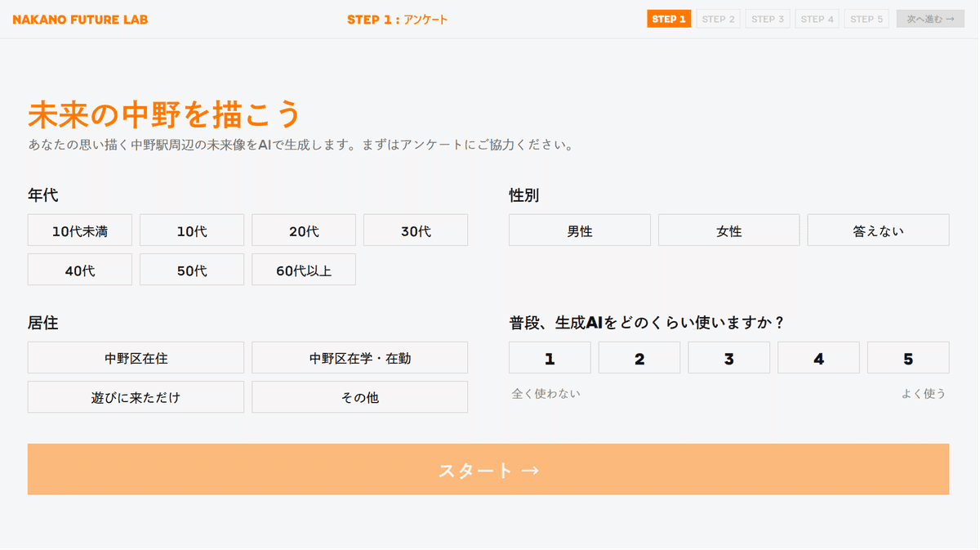Rate AI usage as 5
Viewport: 980px width, 550px height.
(x=908, y=358)
